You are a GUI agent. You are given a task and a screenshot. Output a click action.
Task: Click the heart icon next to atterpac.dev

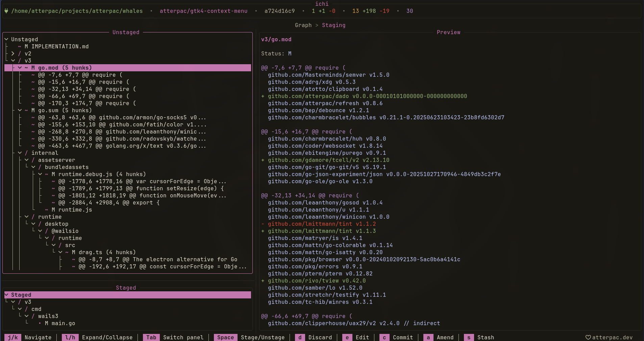pos(588,337)
